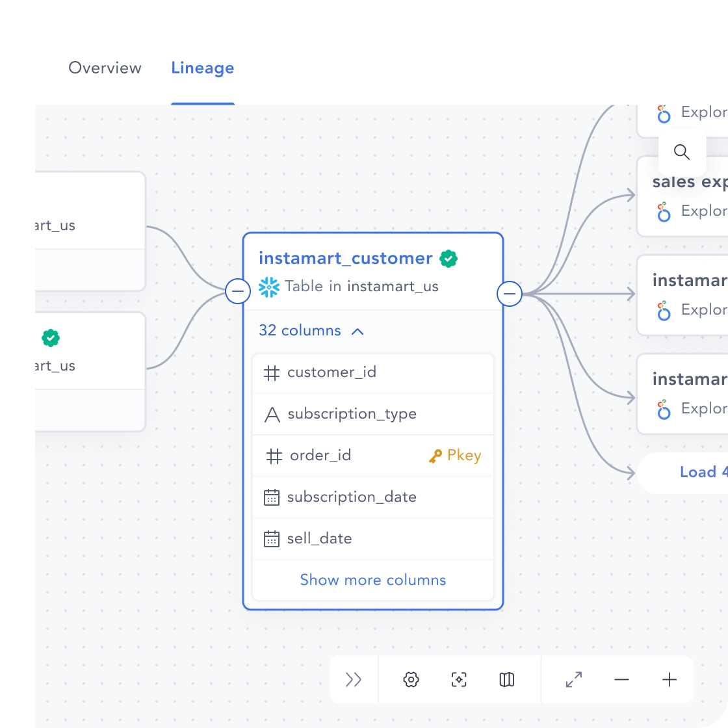Select the subscription_date column
Viewport: 728px width, 728px height.
[x=373, y=497]
